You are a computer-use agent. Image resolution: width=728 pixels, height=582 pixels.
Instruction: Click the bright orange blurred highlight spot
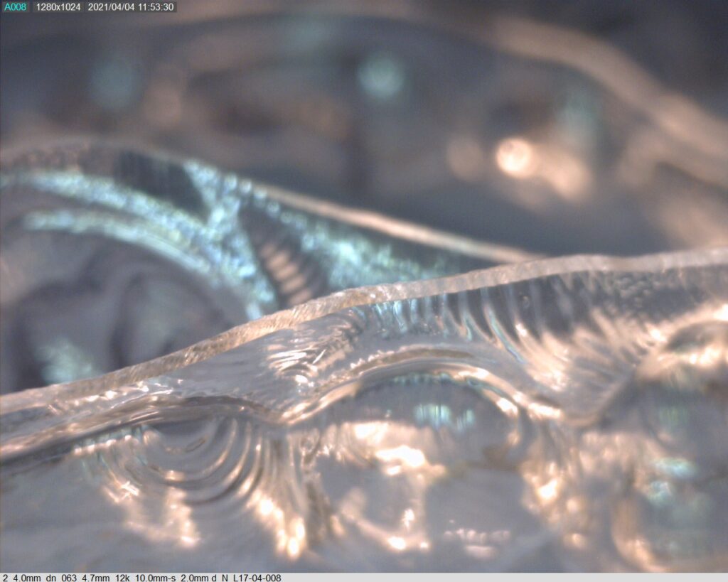coord(513,157)
